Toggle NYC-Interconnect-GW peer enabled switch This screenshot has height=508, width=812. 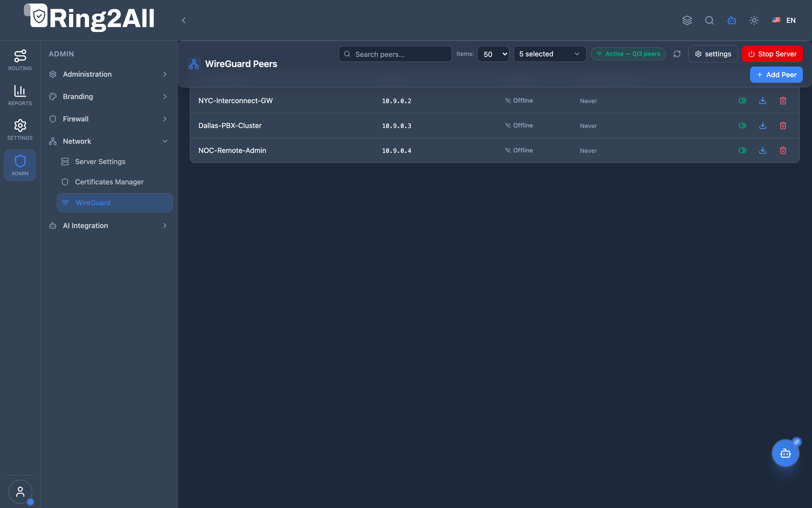pos(742,101)
